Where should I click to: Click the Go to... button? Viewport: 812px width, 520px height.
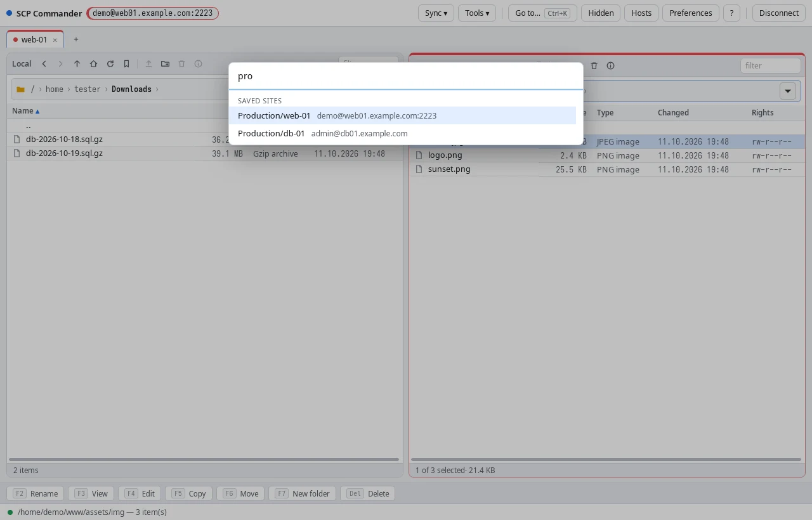[x=542, y=13]
